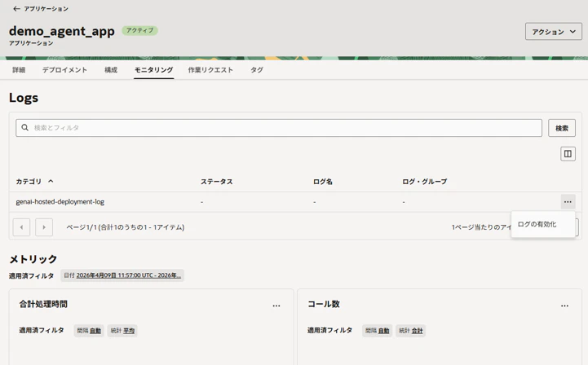Focus the 検索とフィルタ search field
Screen dimensions: 588x365
click(x=279, y=128)
